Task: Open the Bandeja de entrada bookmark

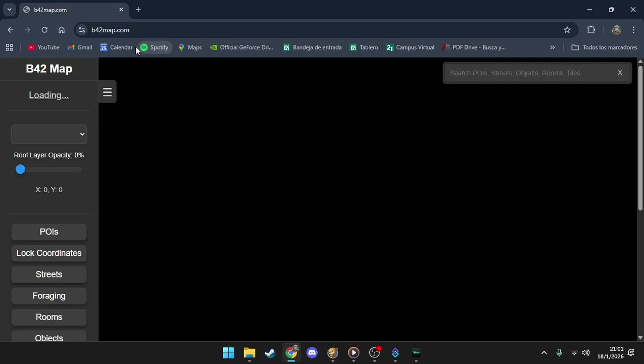Action: 312,47
